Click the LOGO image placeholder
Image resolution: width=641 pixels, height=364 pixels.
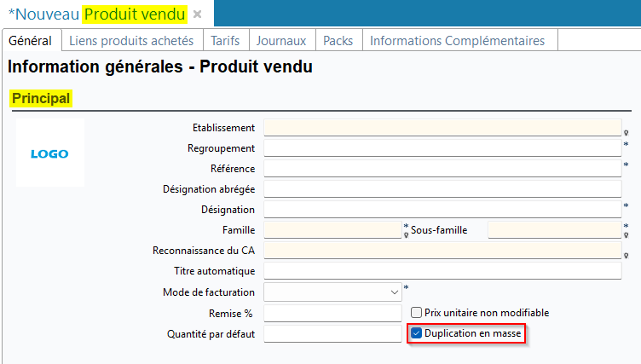49,154
